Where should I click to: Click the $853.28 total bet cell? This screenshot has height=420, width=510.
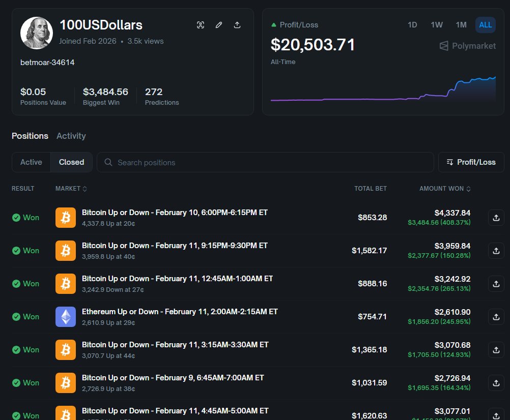[x=373, y=218]
